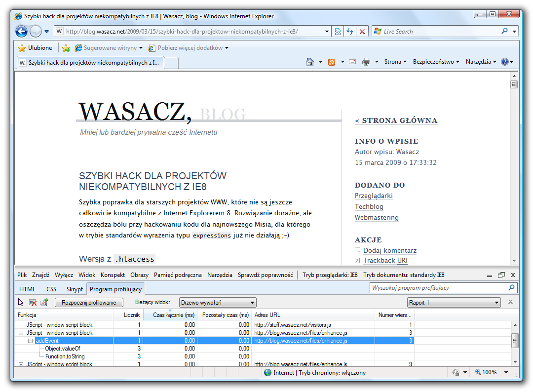Image resolution: width=533 pixels, height=392 pixels.
Task: Click the Live Search magnifier icon
Action: (504, 31)
